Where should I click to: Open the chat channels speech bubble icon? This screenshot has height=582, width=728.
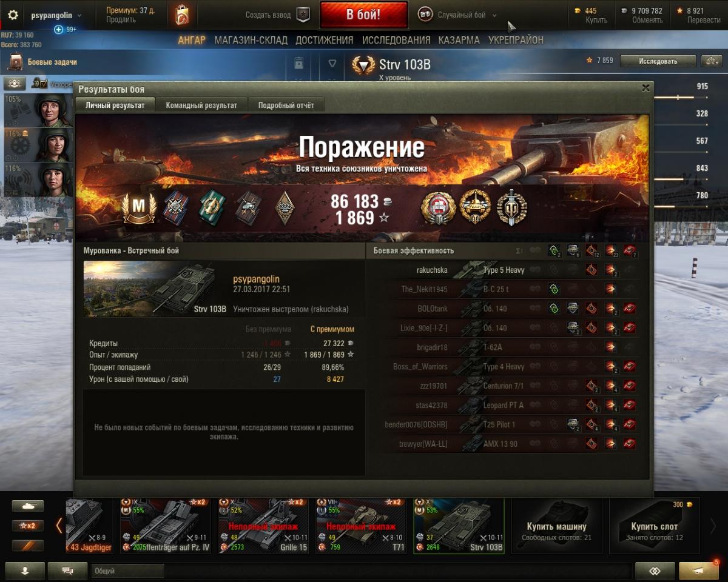pos(67,570)
